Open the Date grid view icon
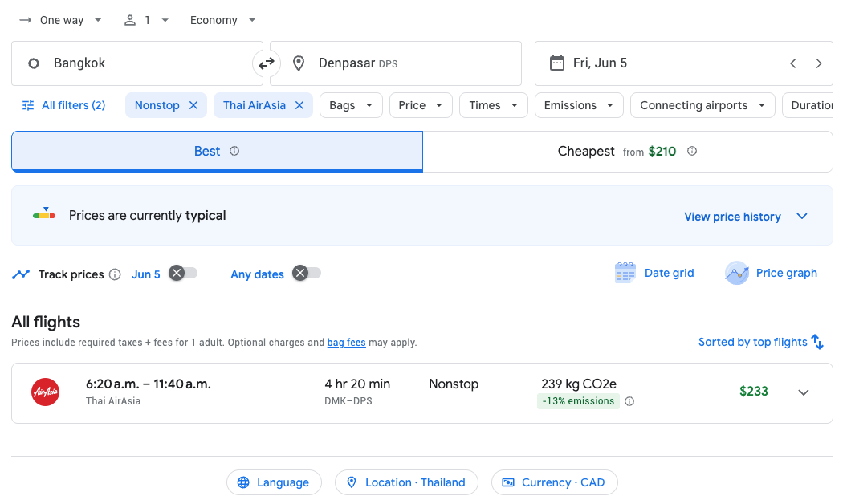Screen dimensions: 847x504 pyautogui.click(x=624, y=273)
